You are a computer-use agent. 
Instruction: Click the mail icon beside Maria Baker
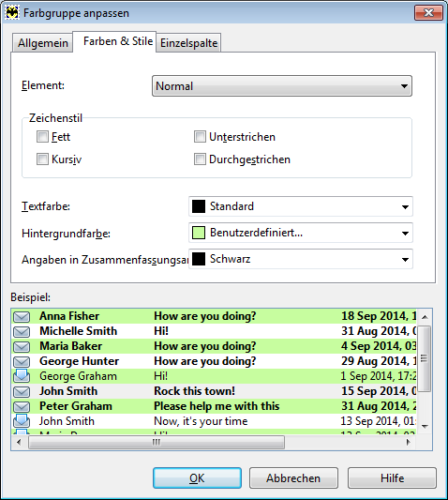coord(22,346)
